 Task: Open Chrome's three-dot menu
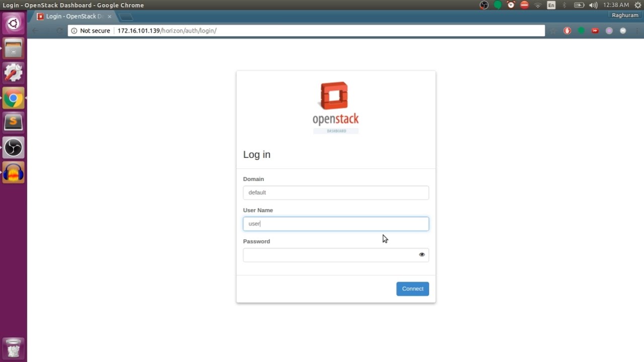636,31
